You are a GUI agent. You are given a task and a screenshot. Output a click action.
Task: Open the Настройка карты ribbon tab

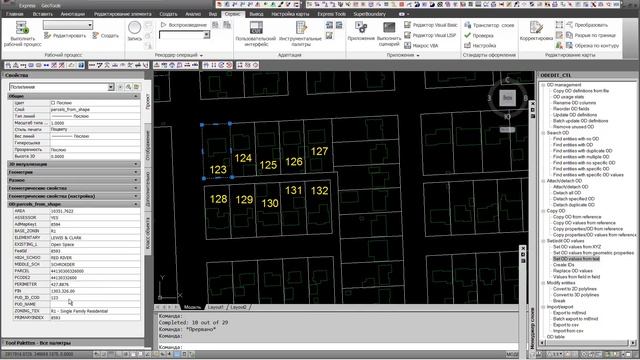291,14
